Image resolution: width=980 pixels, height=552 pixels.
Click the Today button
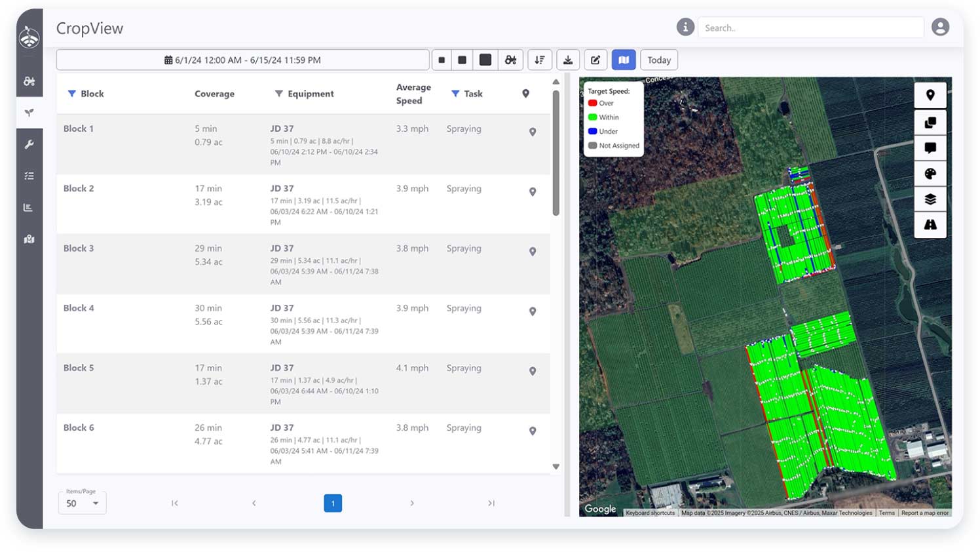(x=658, y=60)
